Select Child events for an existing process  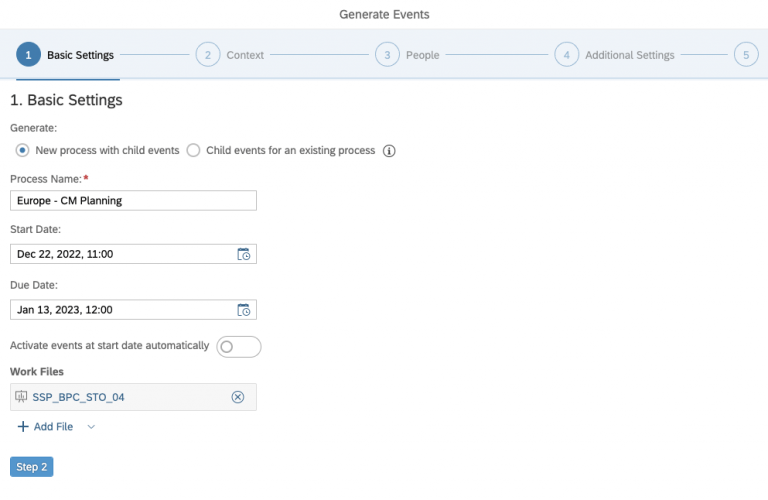193,151
